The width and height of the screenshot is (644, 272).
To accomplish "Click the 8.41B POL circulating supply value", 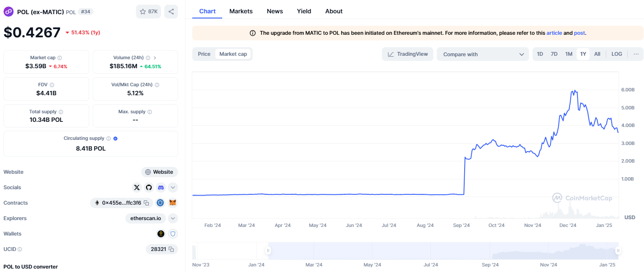I will click(x=91, y=148).
